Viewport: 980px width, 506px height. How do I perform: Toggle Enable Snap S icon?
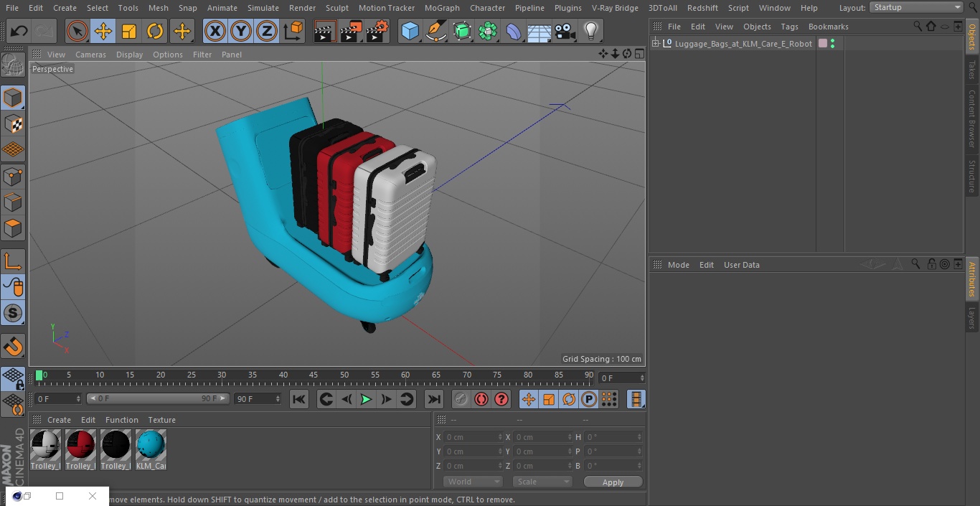point(13,314)
